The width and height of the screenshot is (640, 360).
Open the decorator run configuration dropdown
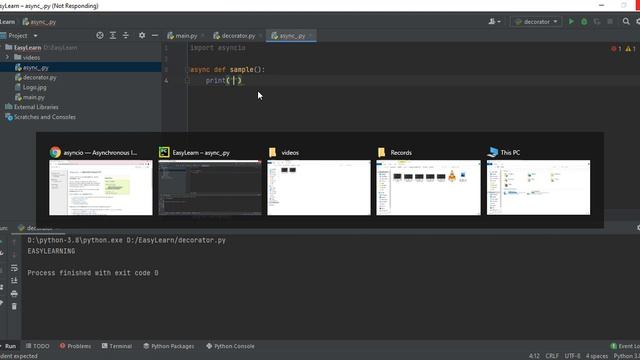tap(536, 22)
